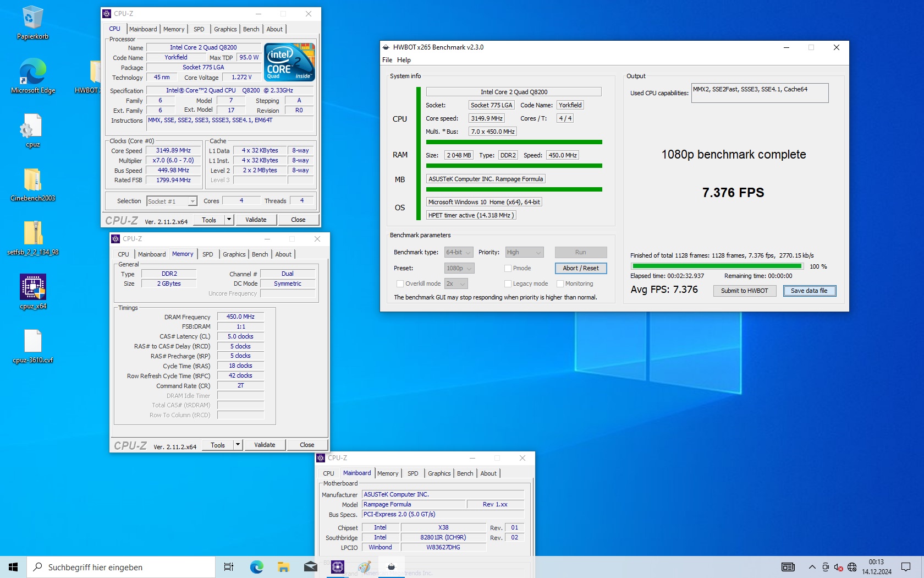Switch to HWBOT x265 taskbar icon
The width and height of the screenshot is (924, 578).
click(392, 567)
